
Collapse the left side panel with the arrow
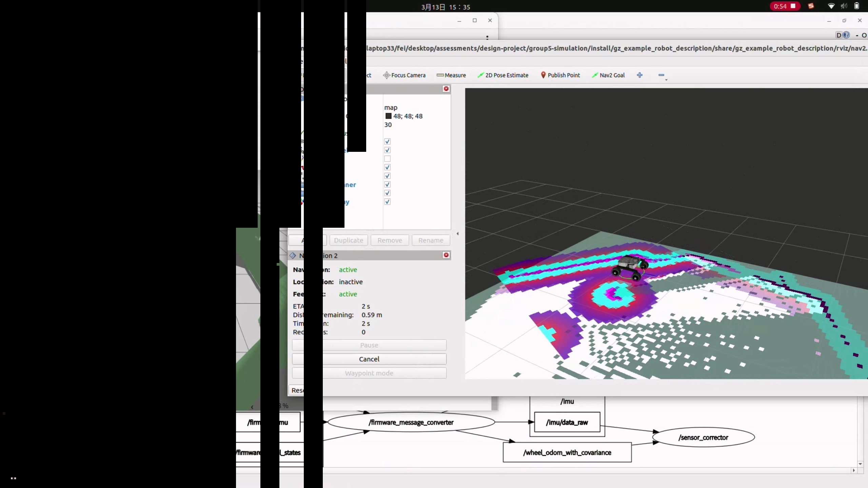pos(458,233)
